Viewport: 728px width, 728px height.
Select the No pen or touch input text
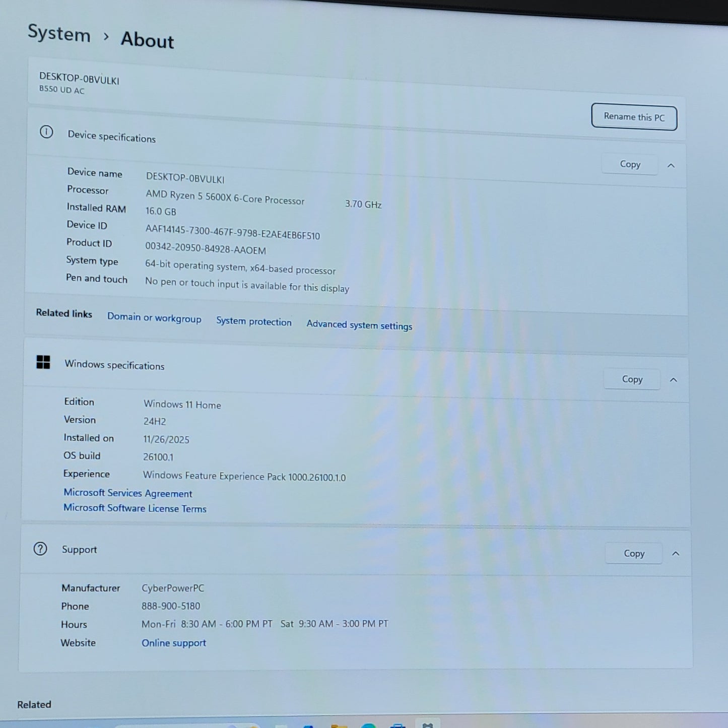pos(247,285)
